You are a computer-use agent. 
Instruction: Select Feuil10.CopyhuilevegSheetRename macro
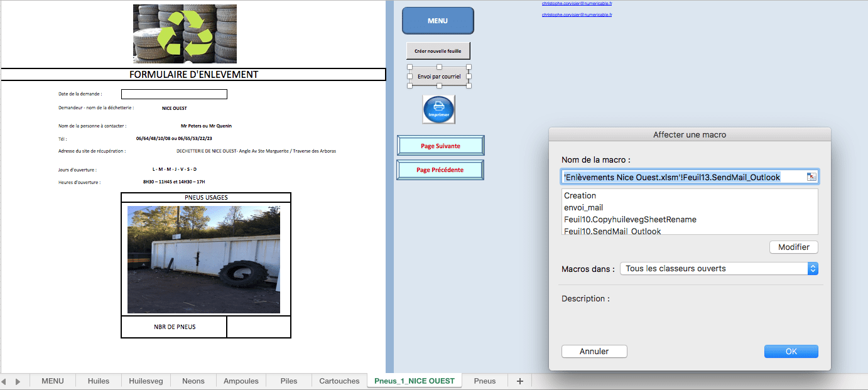[690, 219]
